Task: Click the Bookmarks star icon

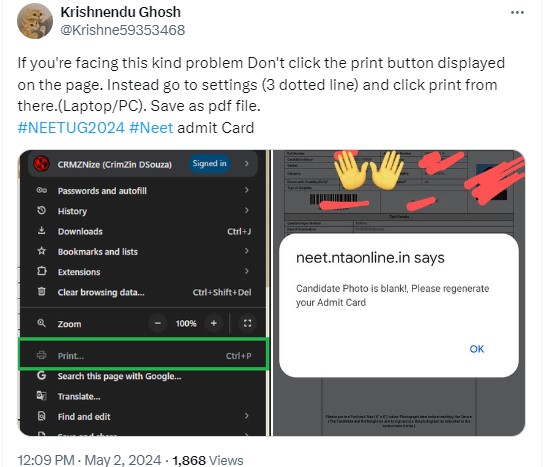Action: (x=41, y=251)
